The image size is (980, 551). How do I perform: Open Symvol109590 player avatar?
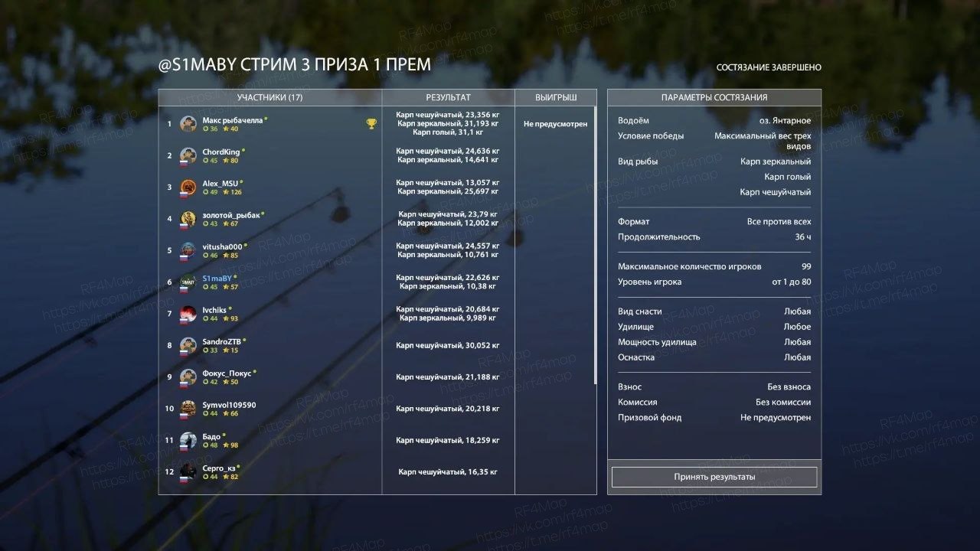pos(188,409)
